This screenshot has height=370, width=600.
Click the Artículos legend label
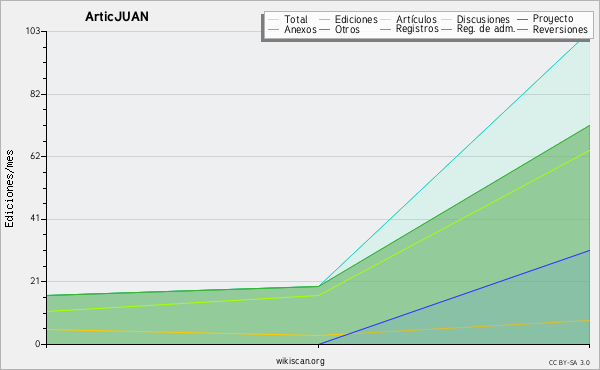pos(416,19)
